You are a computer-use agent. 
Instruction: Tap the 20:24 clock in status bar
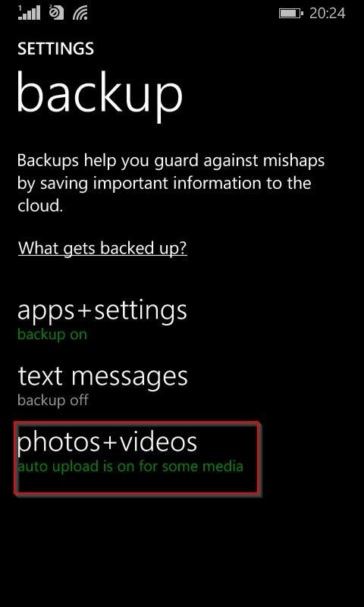[x=328, y=14]
